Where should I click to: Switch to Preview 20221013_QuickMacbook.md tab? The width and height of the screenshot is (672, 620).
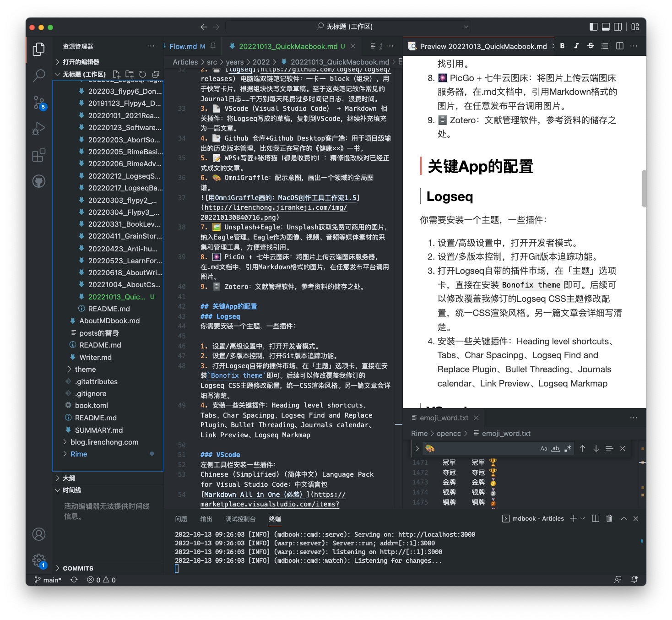point(478,46)
